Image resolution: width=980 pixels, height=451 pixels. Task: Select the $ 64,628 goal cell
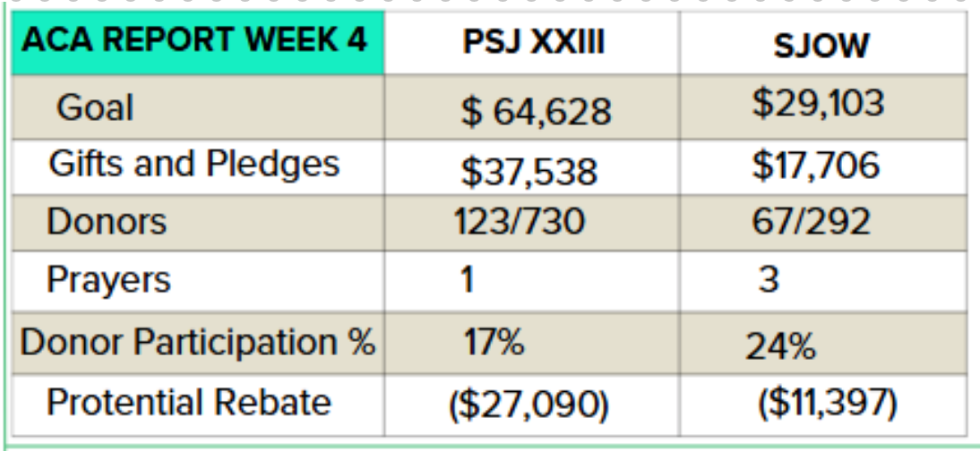pos(532,106)
